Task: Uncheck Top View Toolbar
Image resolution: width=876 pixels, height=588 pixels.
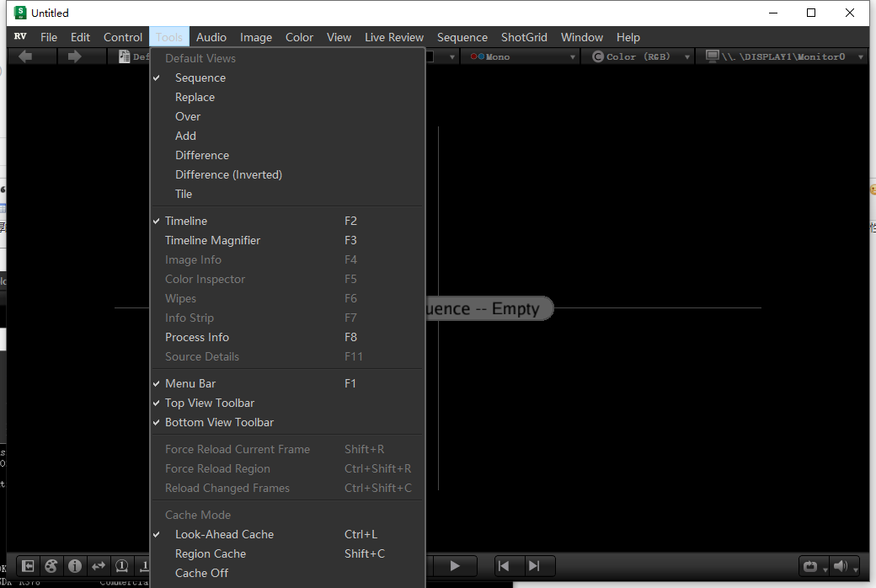Action: (x=210, y=403)
